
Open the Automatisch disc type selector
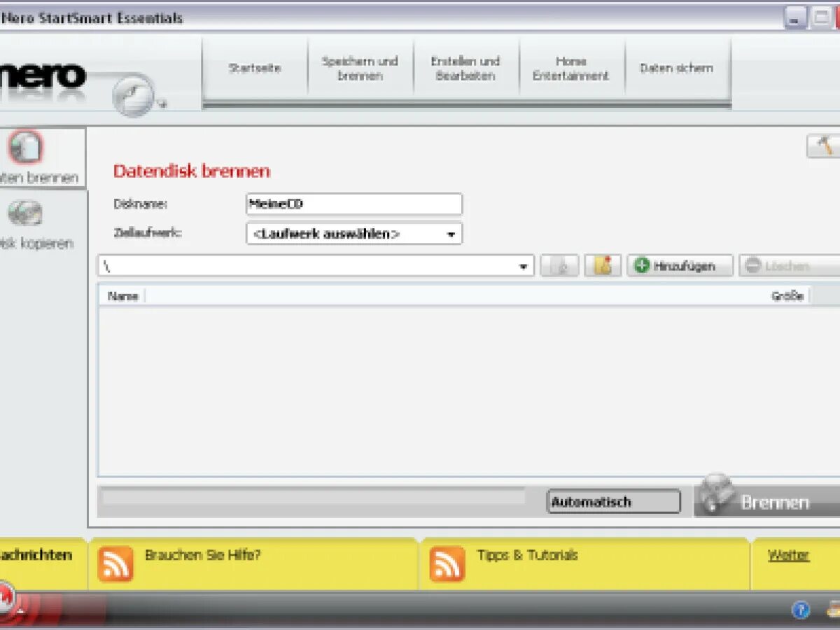pyautogui.click(x=613, y=502)
